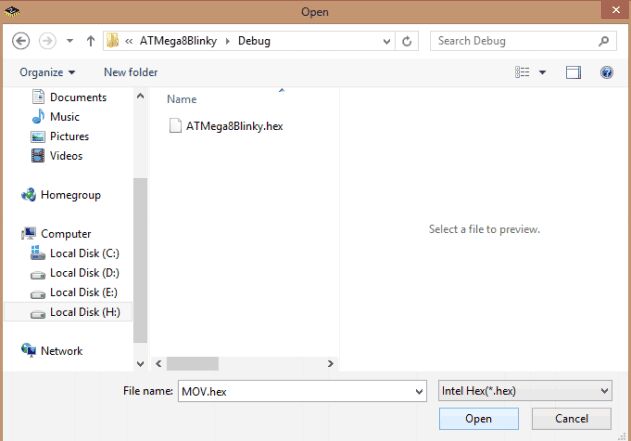
Task: Expand the recent locations dropdown arrow
Action: click(70, 41)
